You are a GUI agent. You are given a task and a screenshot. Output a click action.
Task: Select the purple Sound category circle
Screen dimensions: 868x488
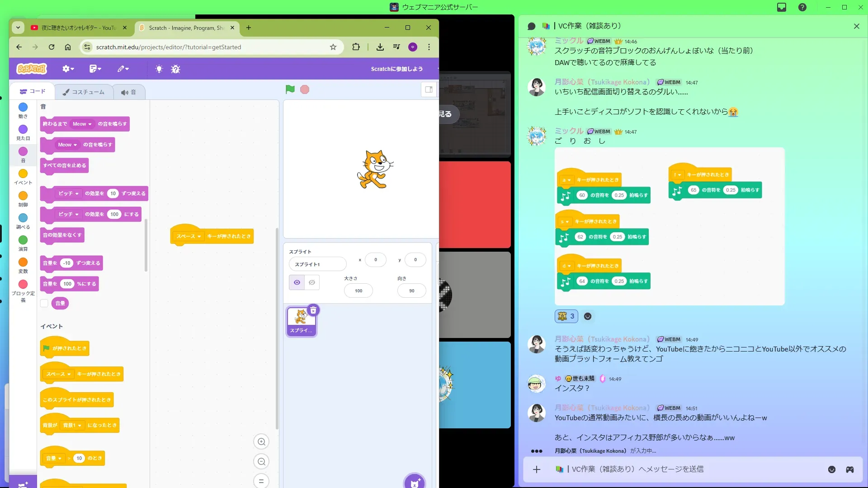[23, 152]
